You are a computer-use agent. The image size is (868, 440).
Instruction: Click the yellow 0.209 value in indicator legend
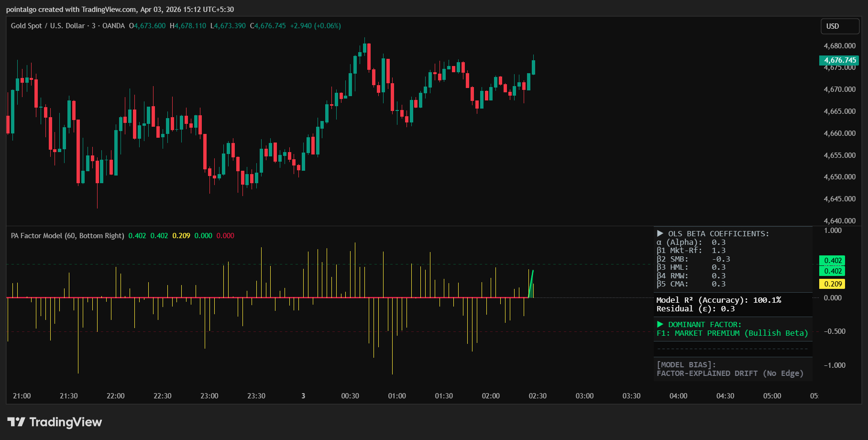[x=181, y=236]
